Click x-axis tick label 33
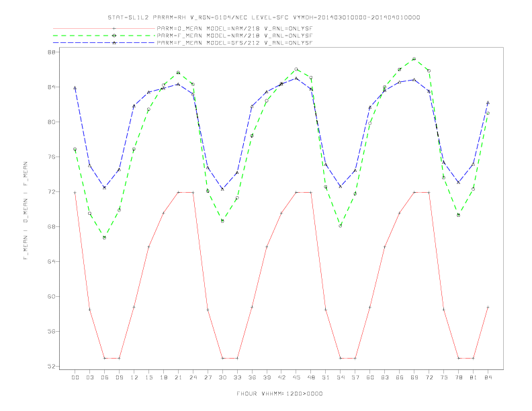532x411 pixels. (x=237, y=377)
